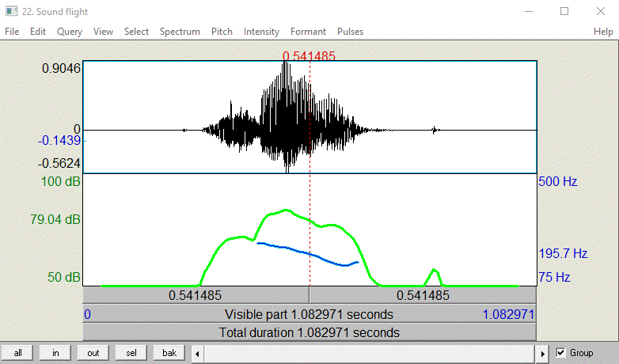Click the -0.5624 amplitude minimum label
The height and width of the screenshot is (364, 619).
click(59, 163)
